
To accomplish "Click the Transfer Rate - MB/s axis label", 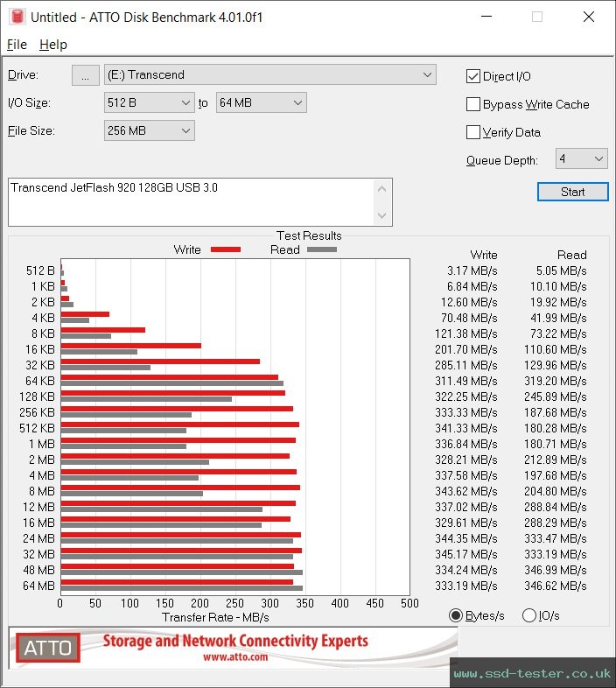I will tap(215, 617).
